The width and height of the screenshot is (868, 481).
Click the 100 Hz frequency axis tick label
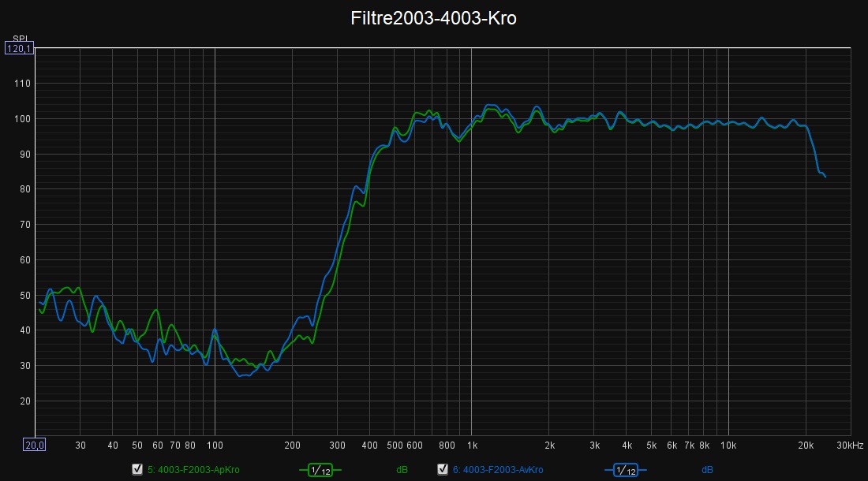tap(215, 445)
